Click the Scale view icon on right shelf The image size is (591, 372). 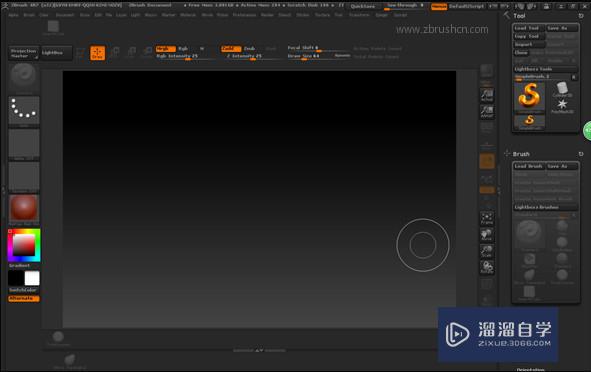pos(487,251)
